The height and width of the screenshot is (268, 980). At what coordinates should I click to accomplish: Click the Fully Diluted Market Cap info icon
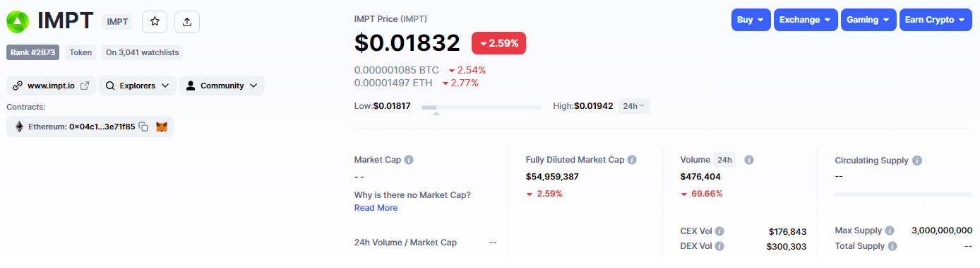(632, 160)
